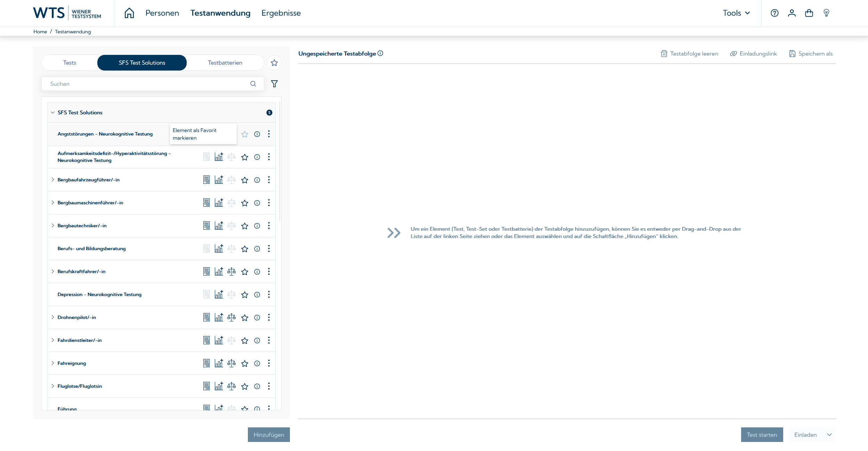Click the Suchen search field
The image size is (868, 451).
point(153,84)
